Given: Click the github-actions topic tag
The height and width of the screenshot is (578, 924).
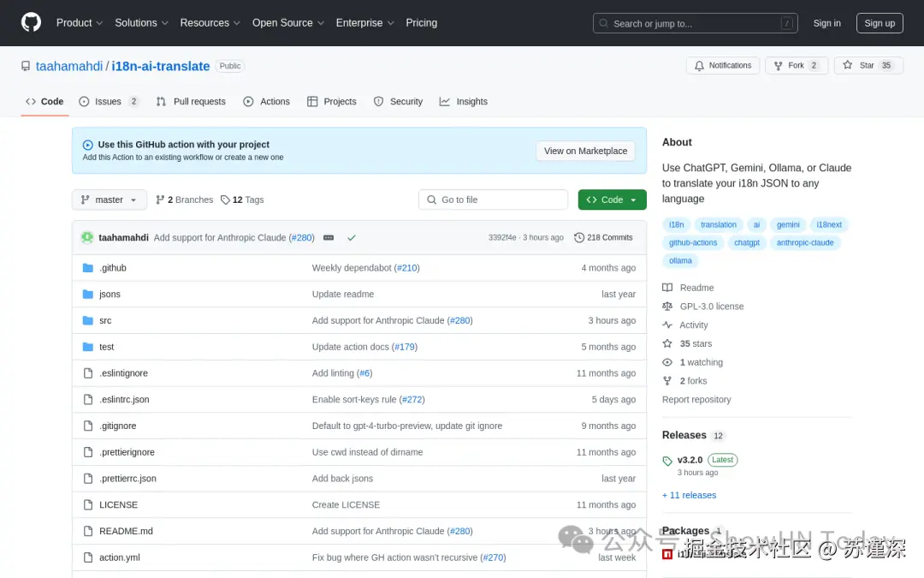Looking at the screenshot, I should (693, 242).
